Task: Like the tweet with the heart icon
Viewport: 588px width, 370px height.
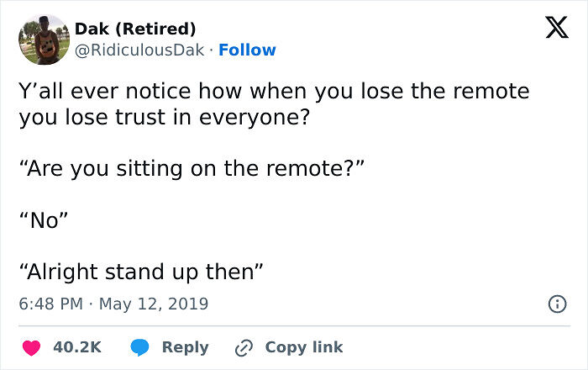Action: (x=33, y=346)
